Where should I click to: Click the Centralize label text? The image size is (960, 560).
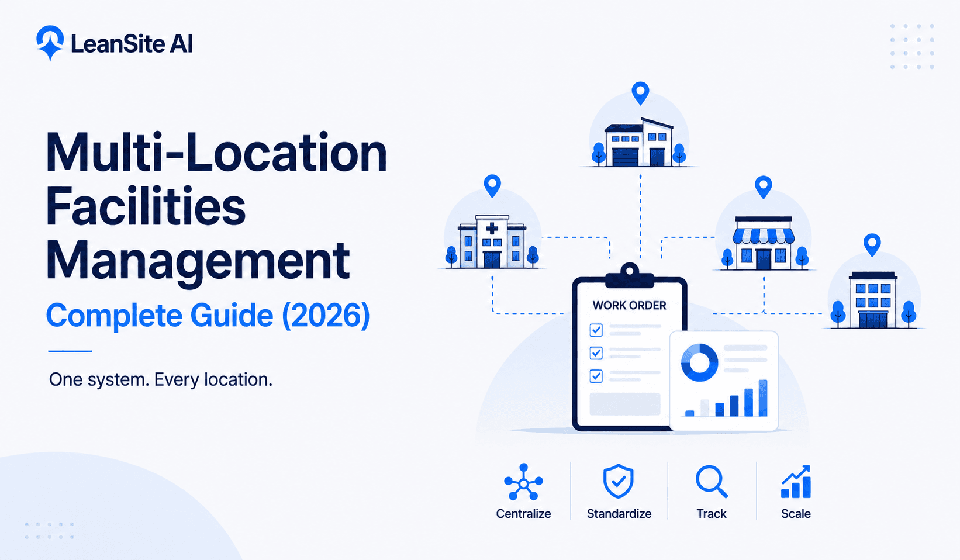(523, 514)
